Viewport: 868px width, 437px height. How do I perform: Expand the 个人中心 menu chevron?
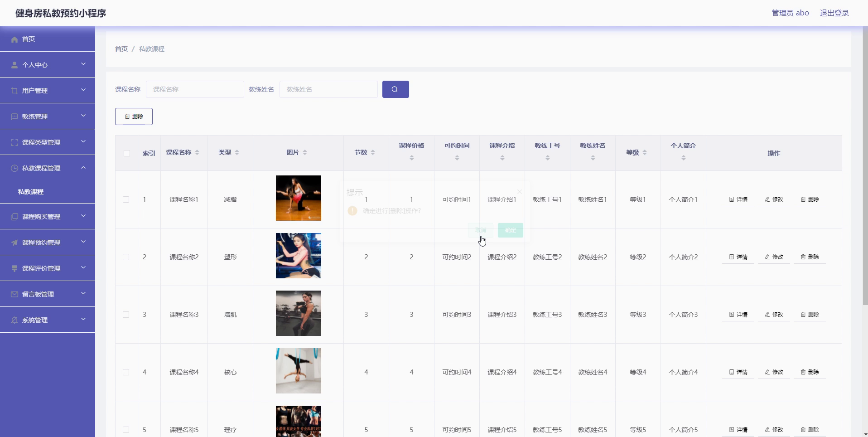click(x=83, y=64)
